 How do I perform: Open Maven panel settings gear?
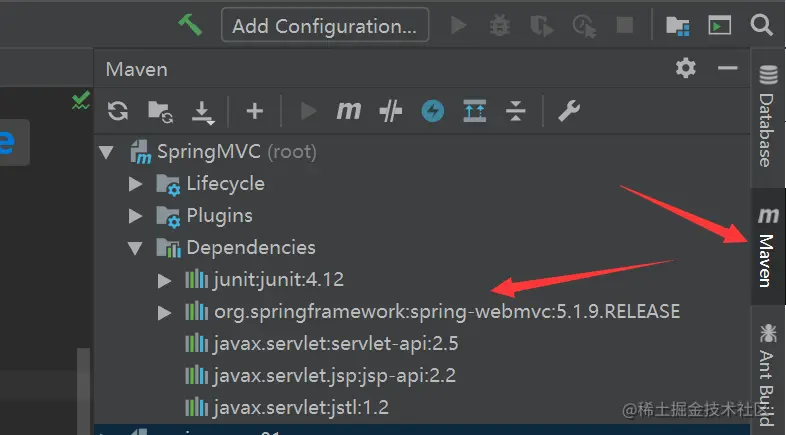tap(685, 68)
